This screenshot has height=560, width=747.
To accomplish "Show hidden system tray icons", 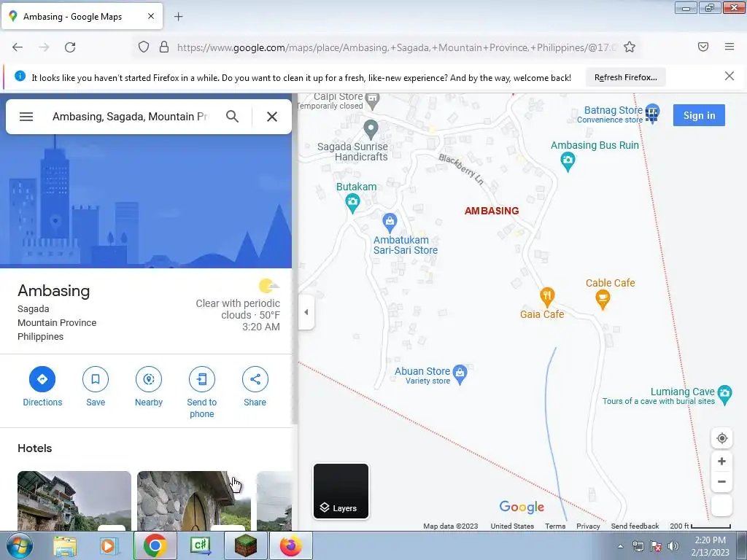I will pyautogui.click(x=620, y=546).
